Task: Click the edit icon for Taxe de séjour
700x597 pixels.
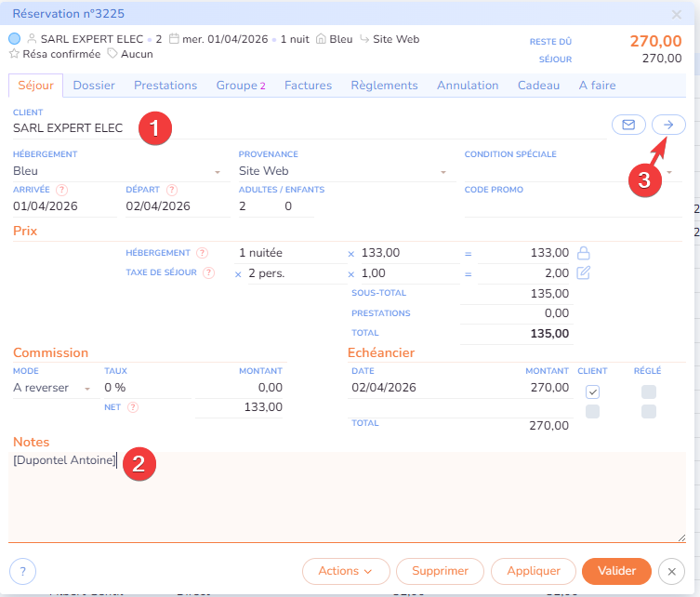Action: pos(584,273)
